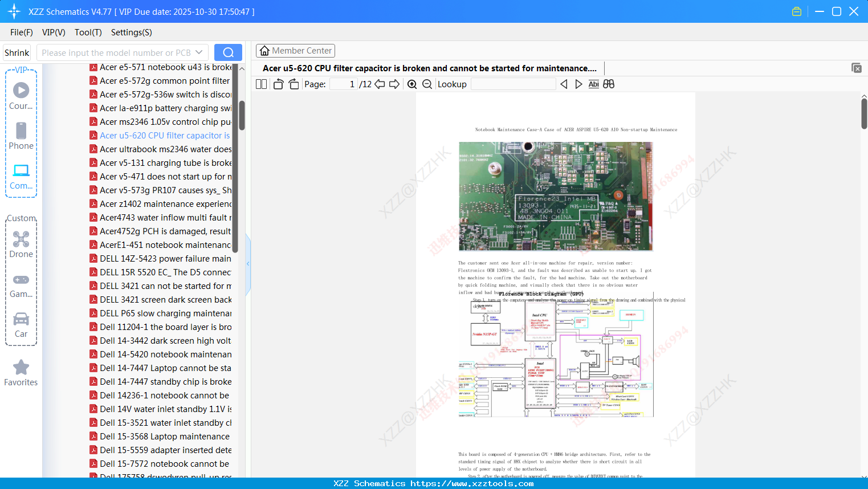This screenshot has width=868, height=489.
Task: Find the next lookup result arrow
Action: click(x=578, y=84)
